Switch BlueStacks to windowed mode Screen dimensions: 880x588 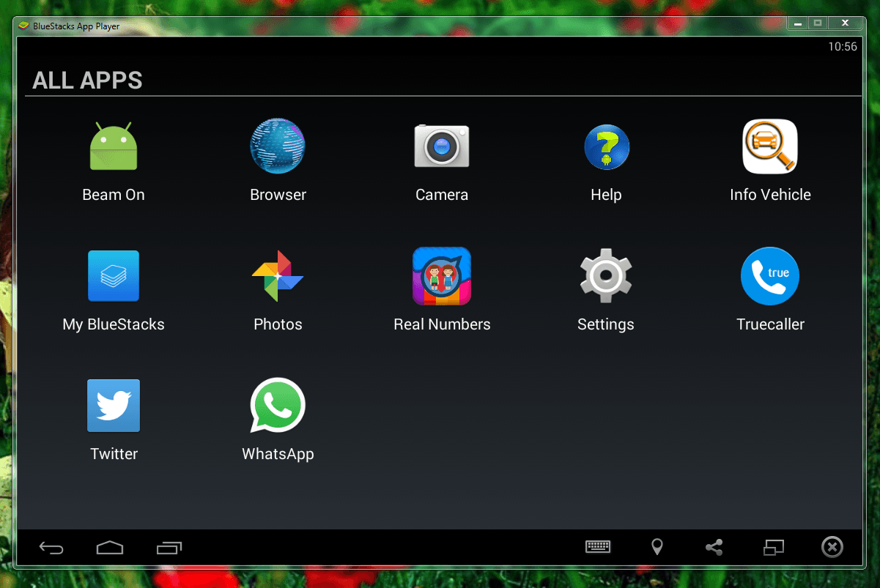(773, 547)
